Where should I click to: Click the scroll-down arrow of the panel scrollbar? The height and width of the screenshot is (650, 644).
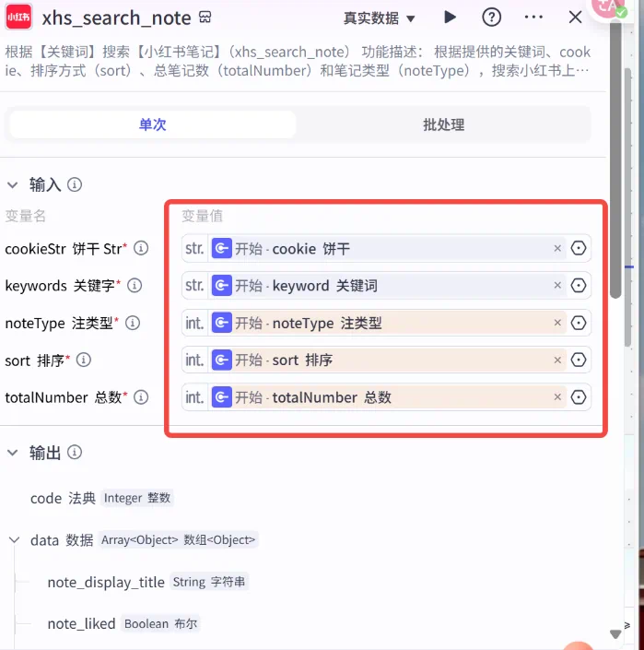click(615, 633)
